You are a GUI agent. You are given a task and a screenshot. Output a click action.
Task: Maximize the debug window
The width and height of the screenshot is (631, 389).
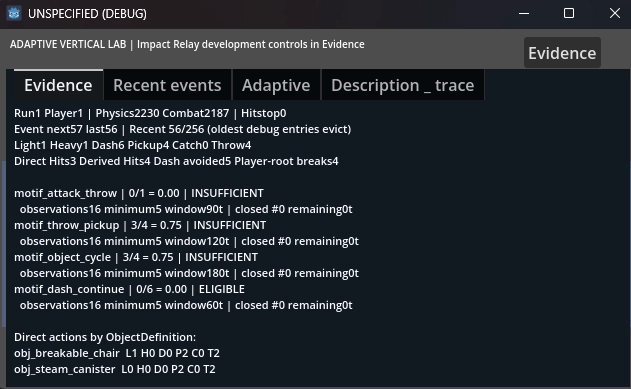569,13
